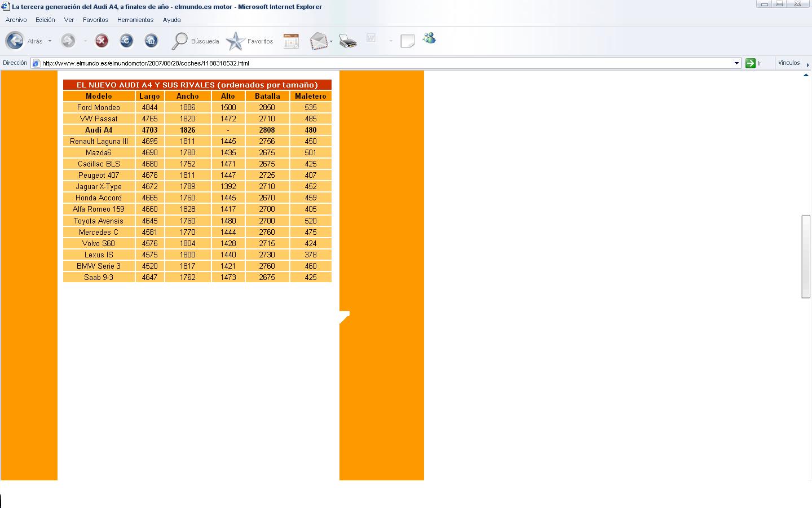The height and width of the screenshot is (508, 812).
Task: Click the vertical scrollbar thumb
Action: coord(806,256)
